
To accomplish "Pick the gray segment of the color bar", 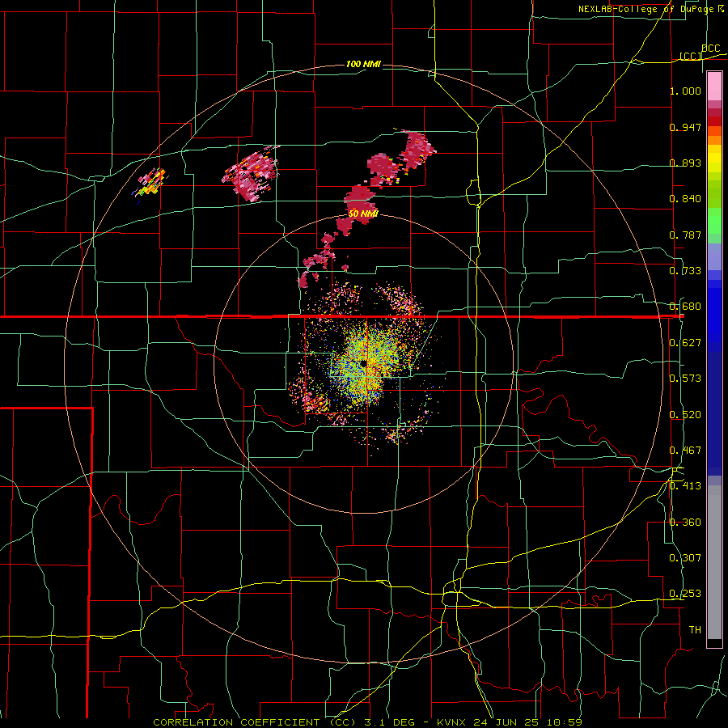I will point(714,562).
